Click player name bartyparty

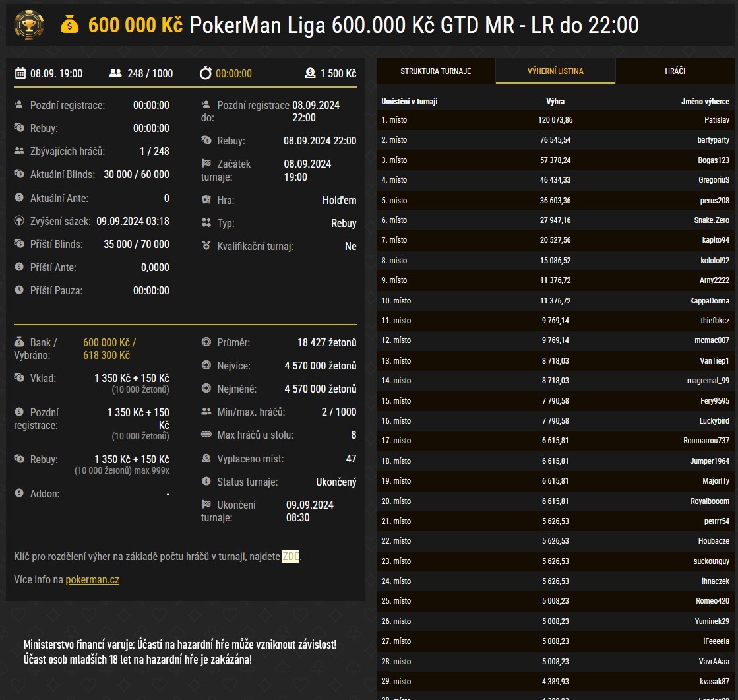(714, 140)
